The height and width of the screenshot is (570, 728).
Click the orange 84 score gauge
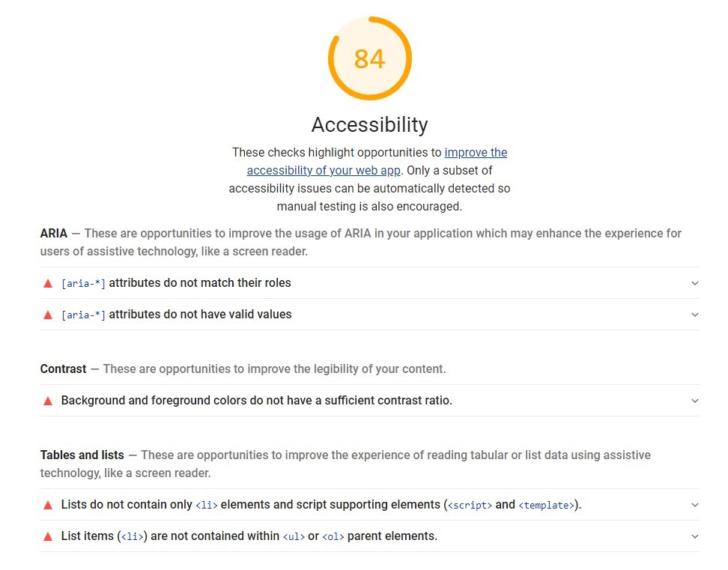click(369, 58)
